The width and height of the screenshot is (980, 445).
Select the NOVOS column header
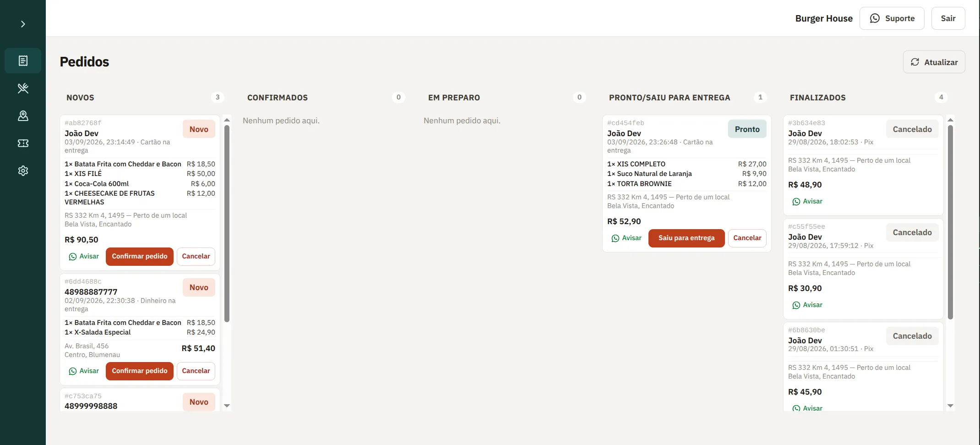[80, 98]
